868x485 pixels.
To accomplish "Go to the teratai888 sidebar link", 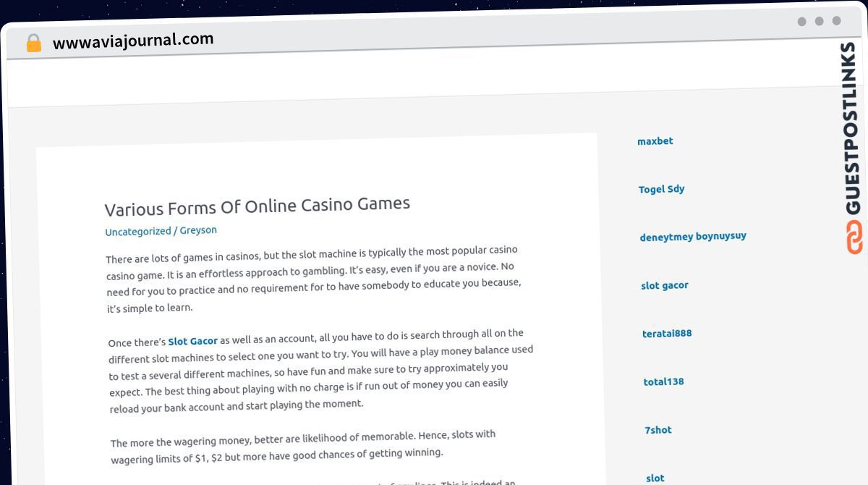I will pos(667,334).
